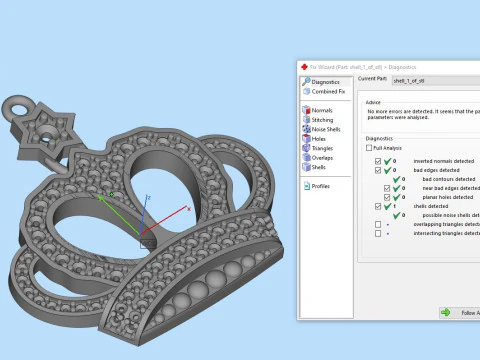Toggle inverted normals detected checkbox
The width and height of the screenshot is (480, 360).
pos(378,161)
